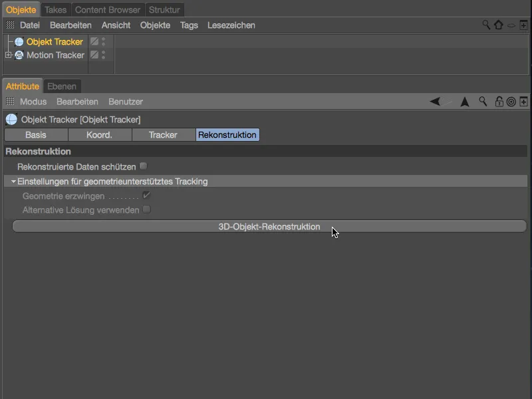Click the eye icon in Object Manager toolbar

[x=511, y=25]
